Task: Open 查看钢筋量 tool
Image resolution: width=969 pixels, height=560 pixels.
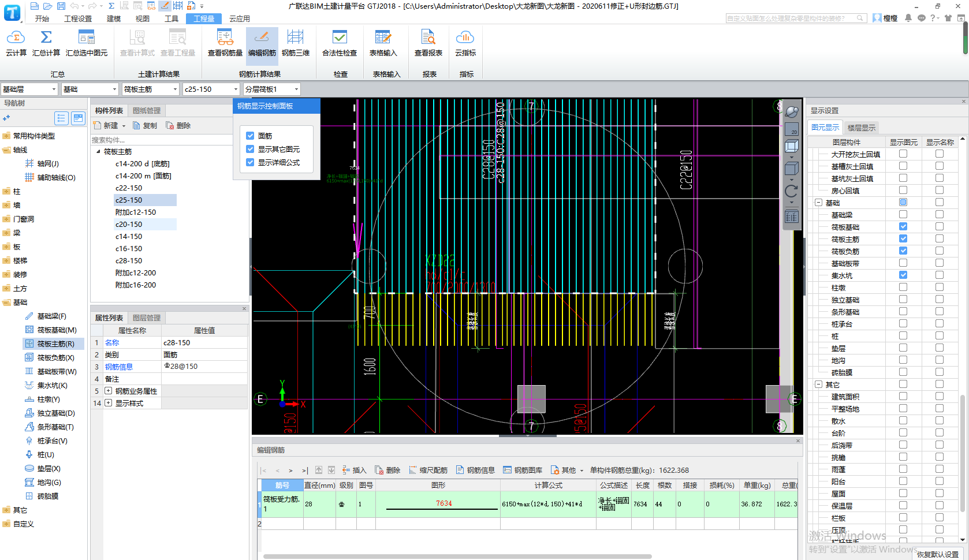Action: click(x=225, y=43)
